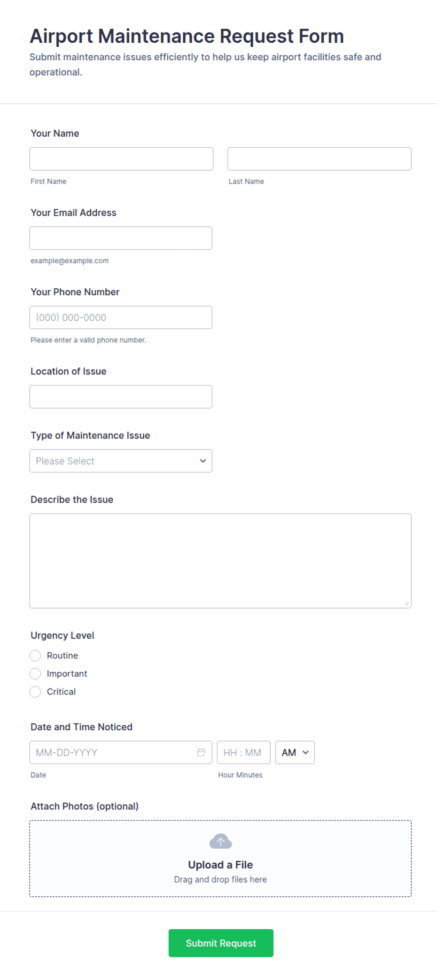Click the textarea resize handle corner
The image size is (437, 980).
pos(406,603)
